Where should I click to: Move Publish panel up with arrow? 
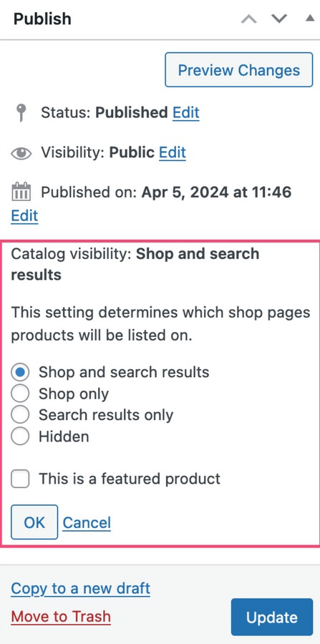tap(249, 19)
